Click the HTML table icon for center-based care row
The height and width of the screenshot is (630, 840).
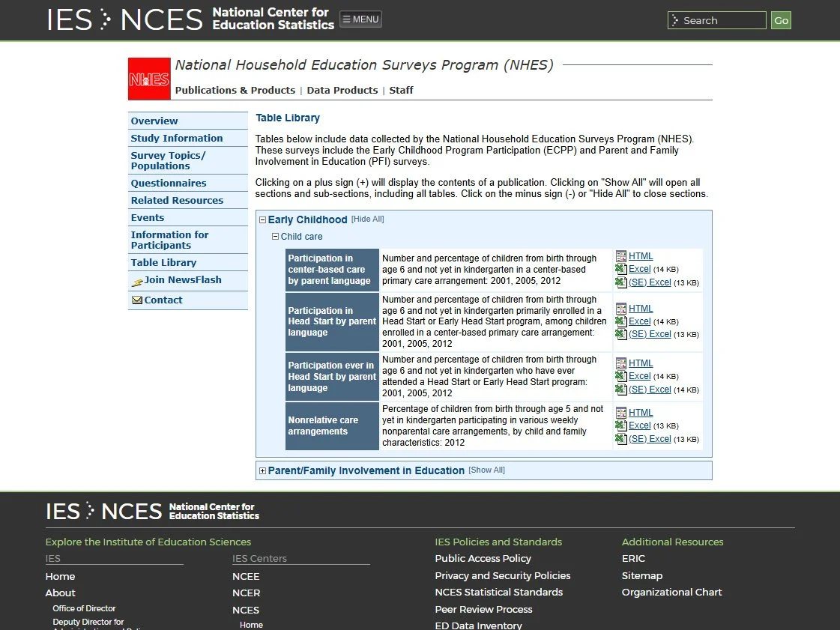click(x=621, y=256)
